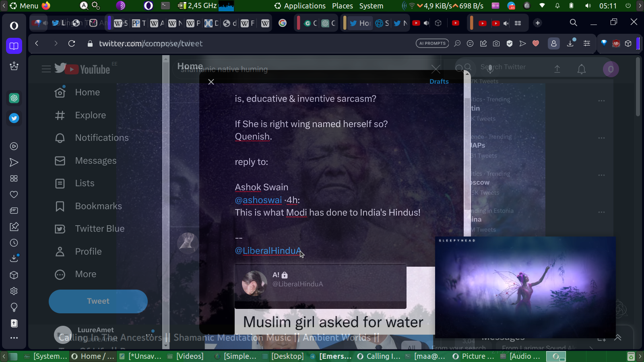Open the Drafts link in compose dialog
The image size is (644, 362).
[439, 82]
